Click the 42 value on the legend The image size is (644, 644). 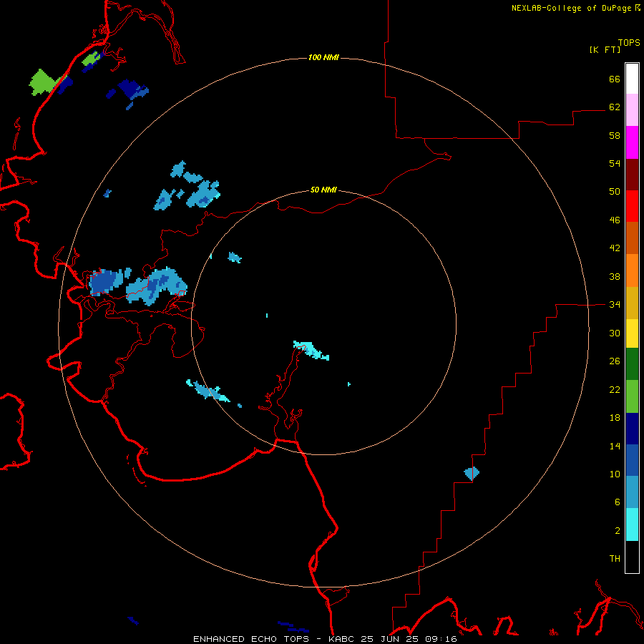coord(615,248)
